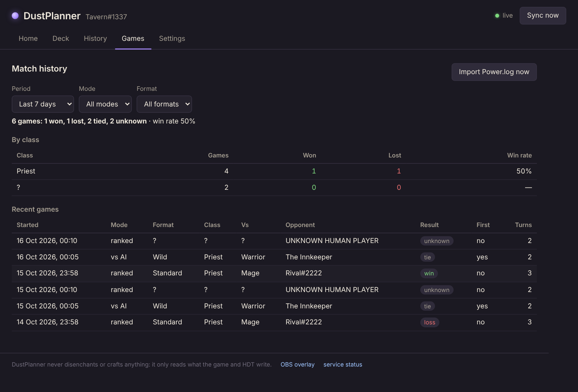Click the Win rate column header
The width and height of the screenshot is (578, 392).
519,155
